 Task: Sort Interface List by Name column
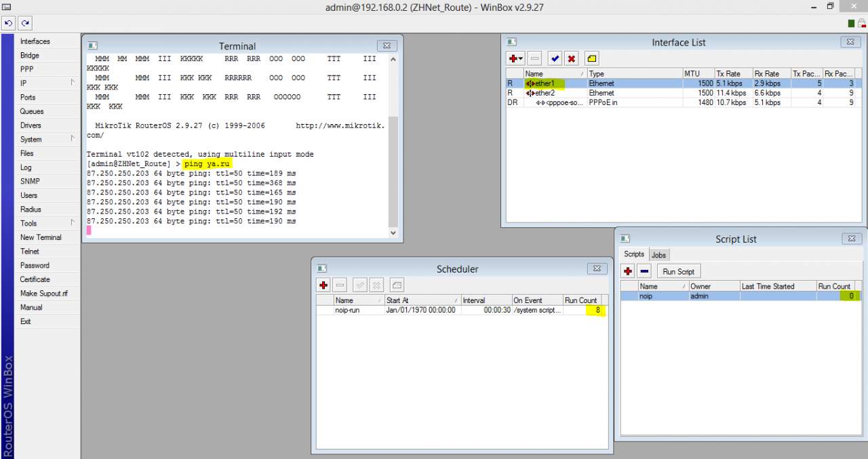coord(555,73)
